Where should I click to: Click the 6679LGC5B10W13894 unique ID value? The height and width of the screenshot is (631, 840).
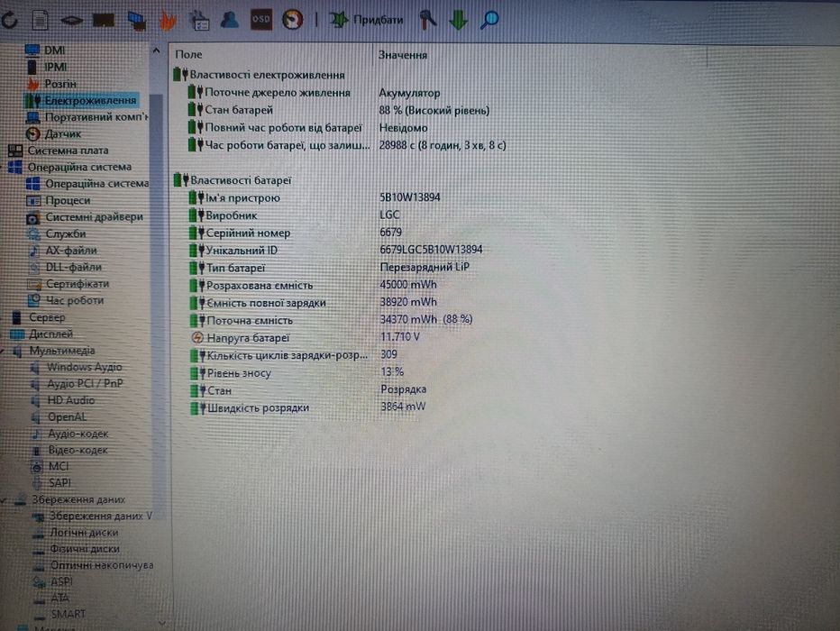[431, 250]
